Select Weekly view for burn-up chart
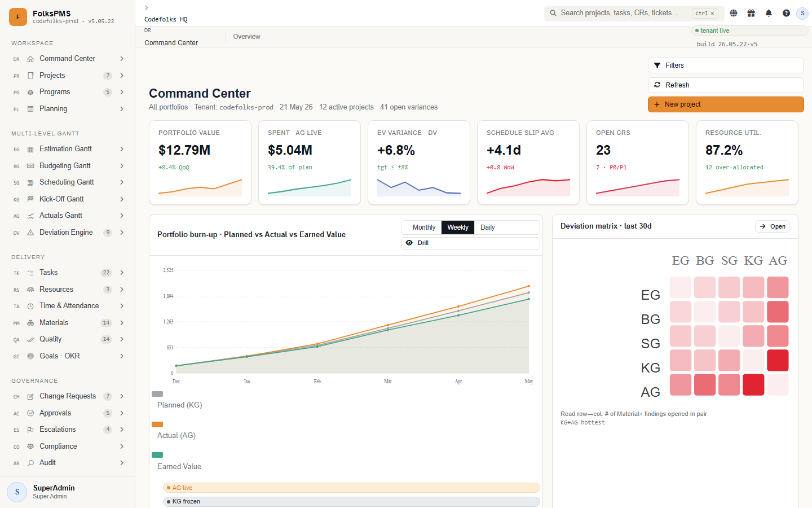The width and height of the screenshot is (812, 508). tap(458, 227)
